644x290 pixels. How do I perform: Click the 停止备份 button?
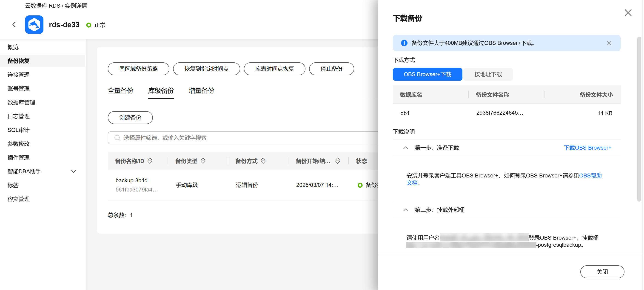(x=331, y=69)
